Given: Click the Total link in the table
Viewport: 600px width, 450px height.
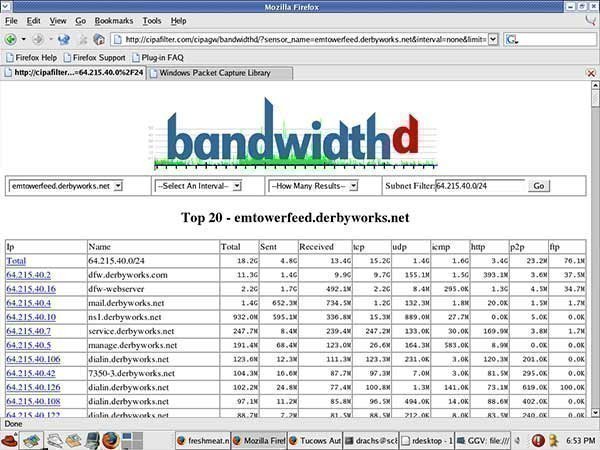Looking at the screenshot, I should [19, 260].
